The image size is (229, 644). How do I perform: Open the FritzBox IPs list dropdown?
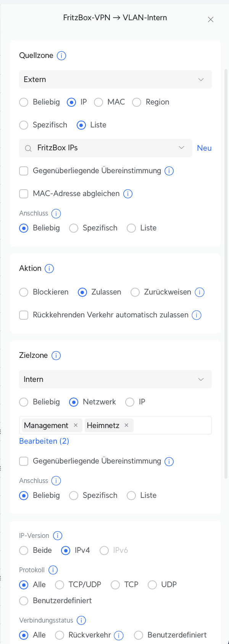tap(106, 148)
